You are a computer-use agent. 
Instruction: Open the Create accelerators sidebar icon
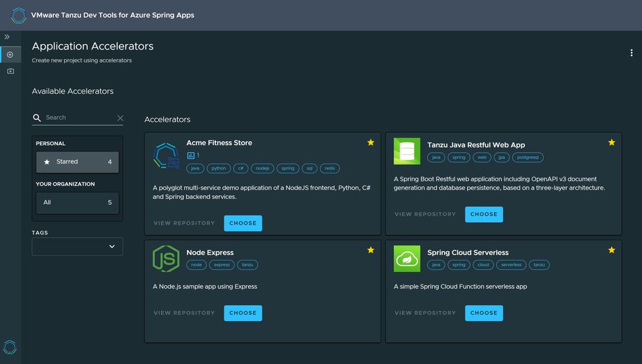click(10, 55)
